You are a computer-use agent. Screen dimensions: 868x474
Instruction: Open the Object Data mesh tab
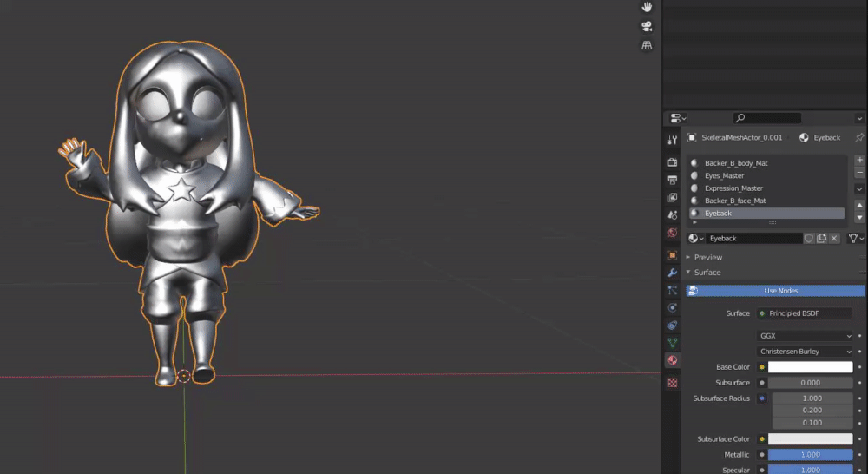tap(672, 343)
